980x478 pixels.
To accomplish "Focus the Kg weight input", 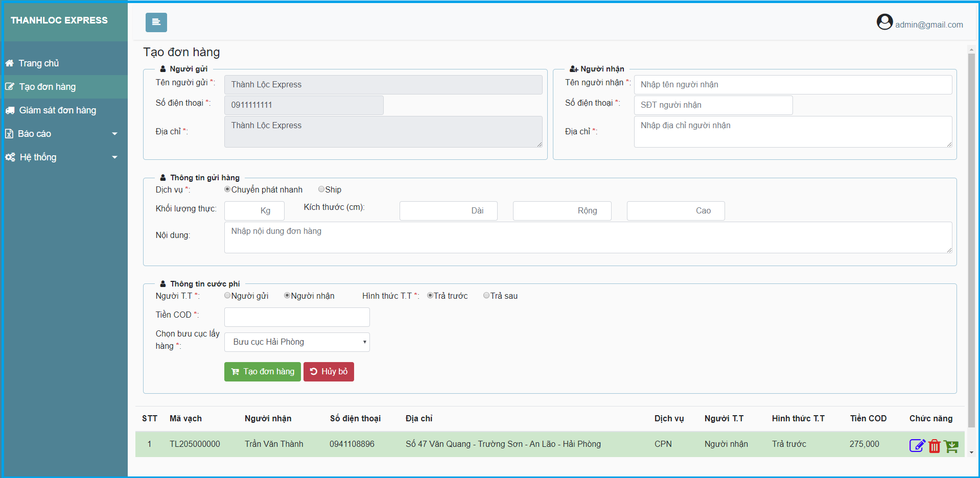I will (254, 211).
